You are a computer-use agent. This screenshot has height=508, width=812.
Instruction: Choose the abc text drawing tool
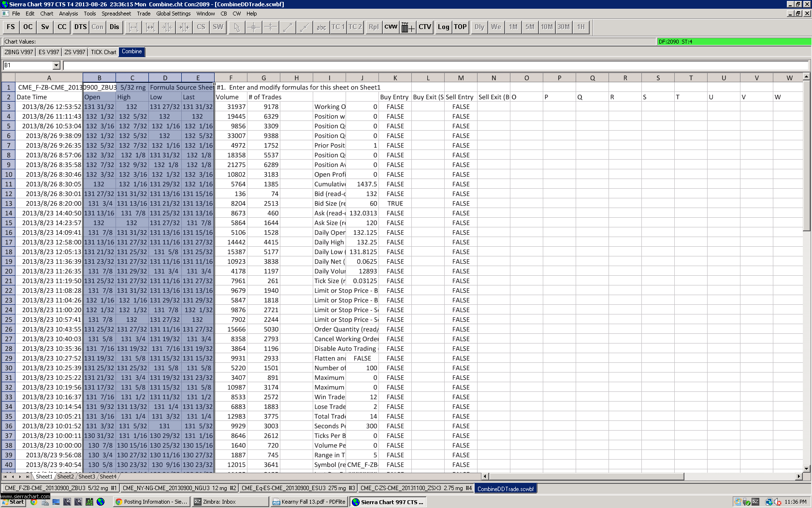point(321,27)
